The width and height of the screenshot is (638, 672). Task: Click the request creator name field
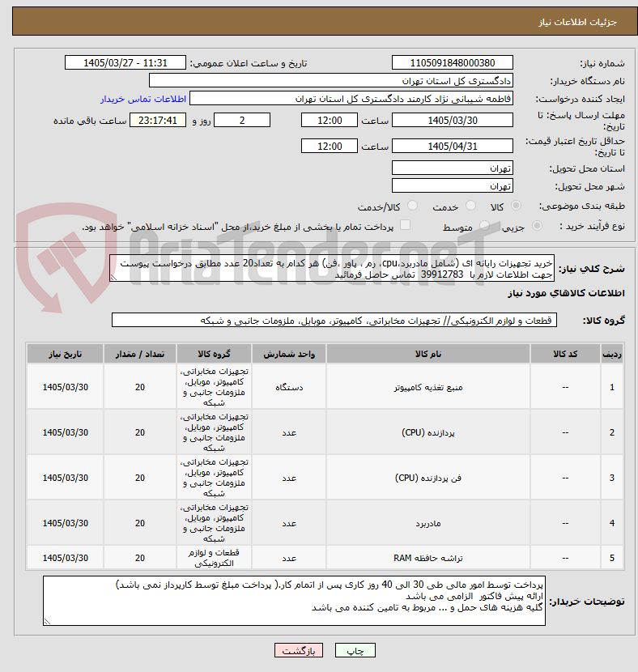coord(351,99)
